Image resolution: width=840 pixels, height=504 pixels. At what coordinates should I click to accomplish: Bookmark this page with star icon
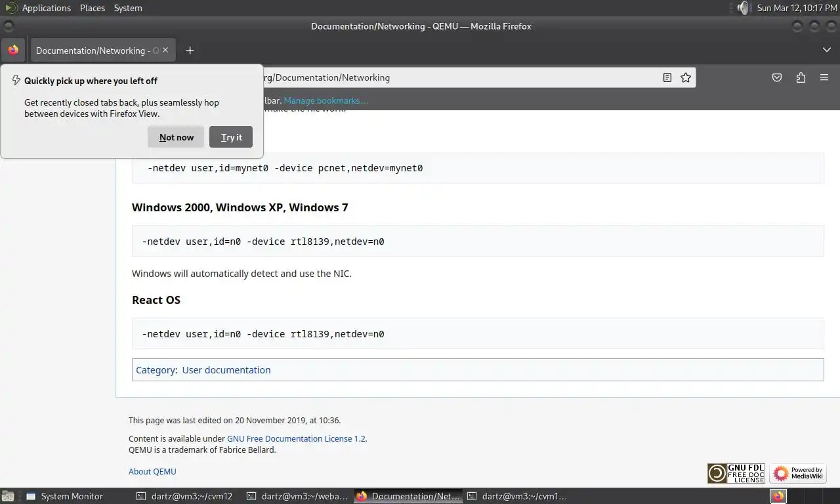686,77
